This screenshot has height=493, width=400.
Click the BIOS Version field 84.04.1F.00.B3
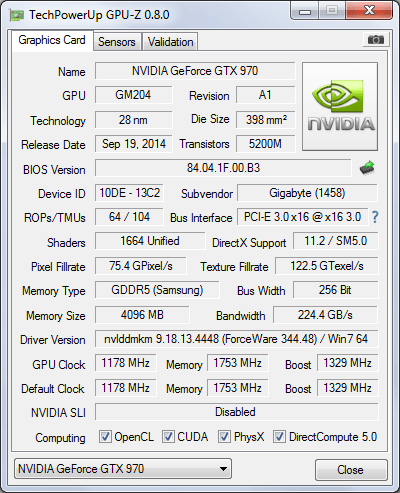(223, 168)
